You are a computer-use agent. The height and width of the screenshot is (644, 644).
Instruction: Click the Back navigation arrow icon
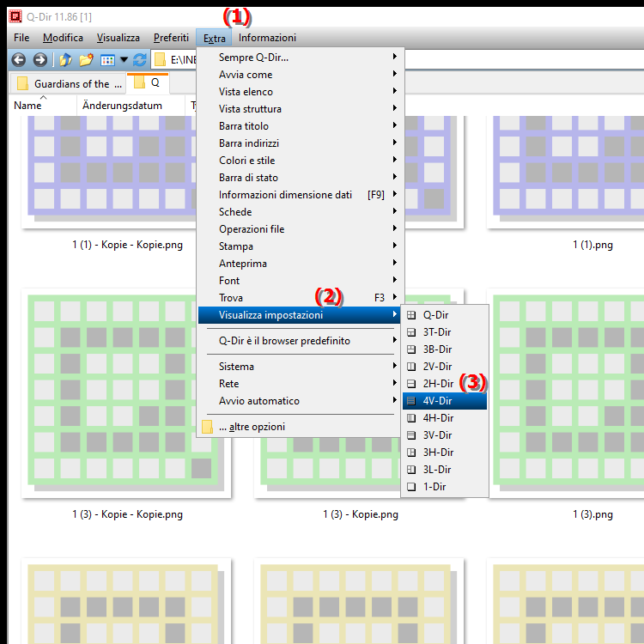(x=19, y=60)
